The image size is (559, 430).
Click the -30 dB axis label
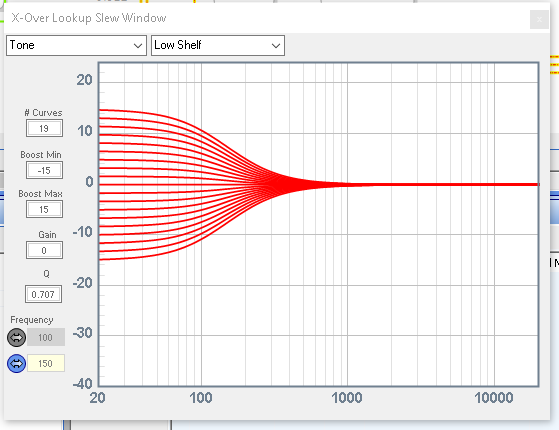coord(83,333)
